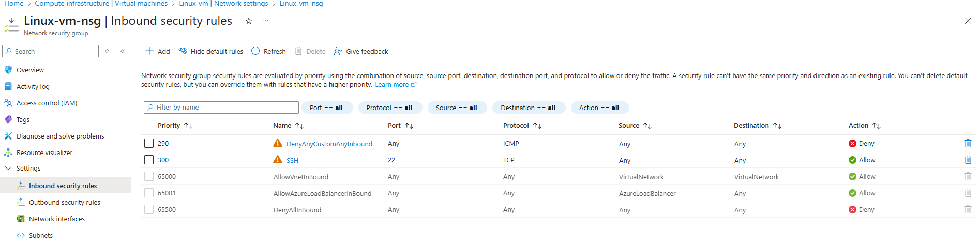Click the Overview shield icon in sidebar
The height and width of the screenshot is (245, 980).
point(8,70)
